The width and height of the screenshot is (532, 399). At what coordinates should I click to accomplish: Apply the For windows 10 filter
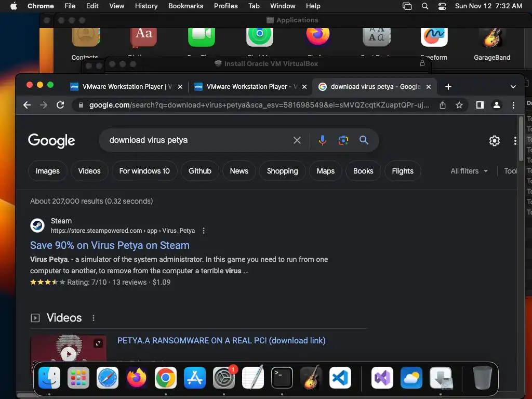[x=144, y=171]
